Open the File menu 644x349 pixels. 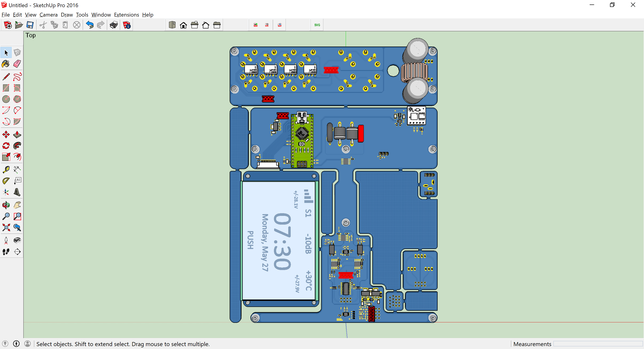tap(6, 15)
